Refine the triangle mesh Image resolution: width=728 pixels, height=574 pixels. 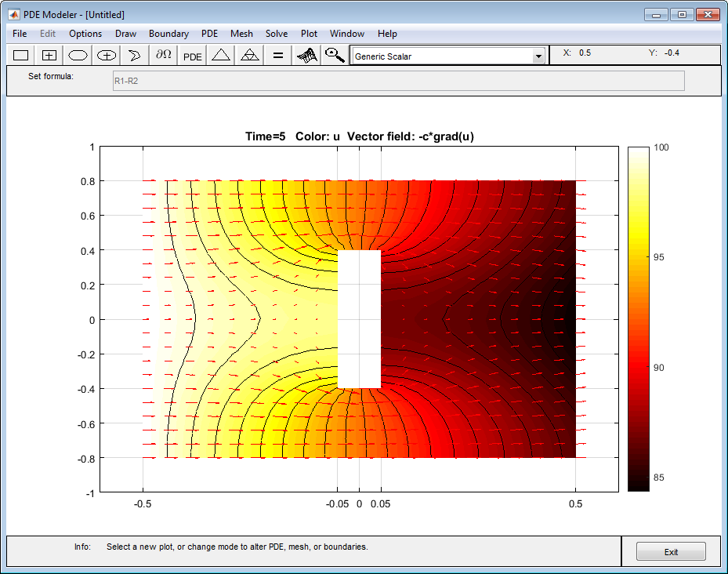coord(250,56)
